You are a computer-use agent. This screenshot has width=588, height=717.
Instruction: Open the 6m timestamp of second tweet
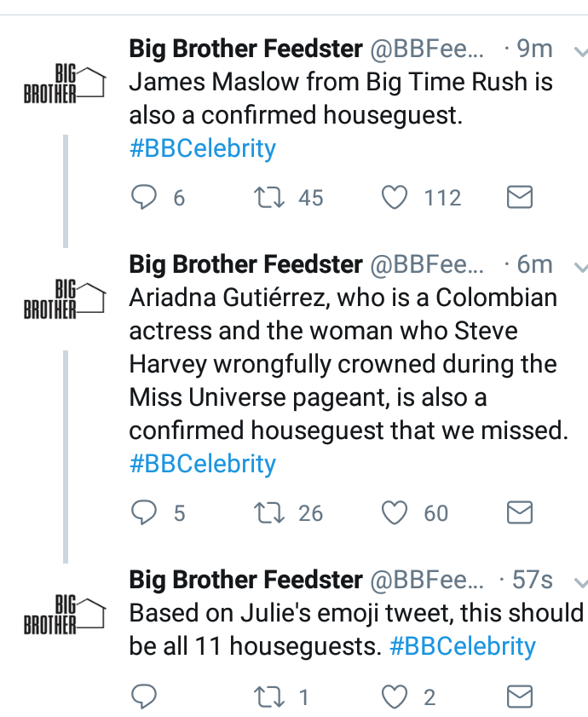click(x=534, y=264)
